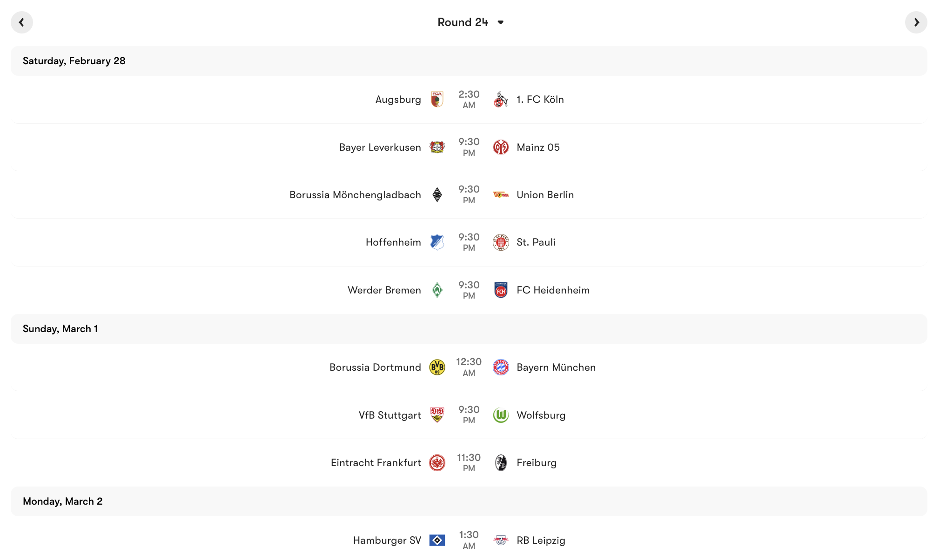The width and height of the screenshot is (940, 560).
Task: Click the Mainz 05 team name
Action: pos(538,147)
